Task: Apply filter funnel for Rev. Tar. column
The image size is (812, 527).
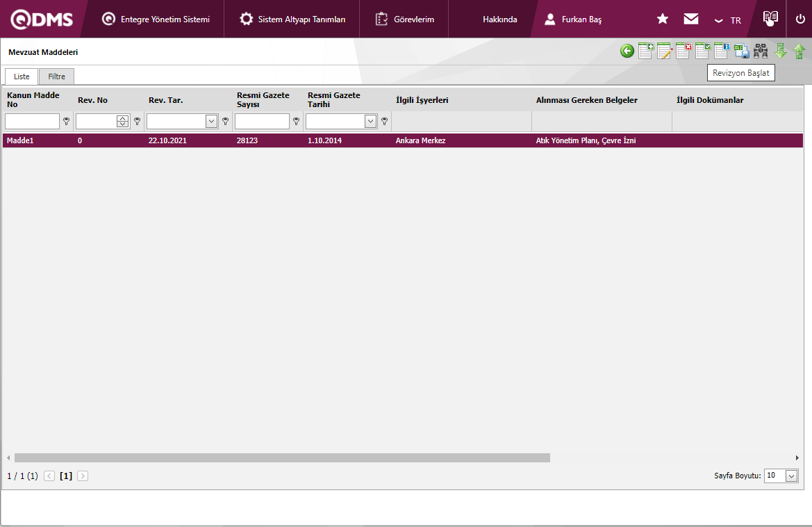Action: 225,121
